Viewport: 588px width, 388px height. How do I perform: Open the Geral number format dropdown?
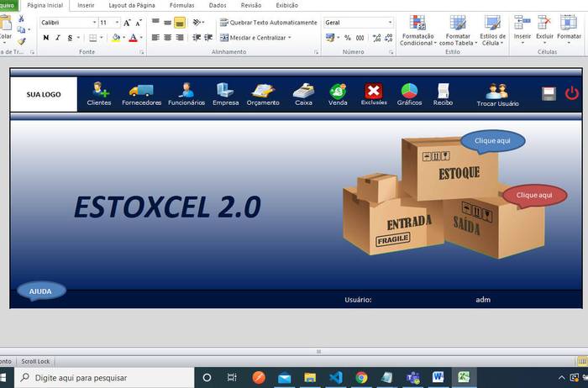pos(390,23)
